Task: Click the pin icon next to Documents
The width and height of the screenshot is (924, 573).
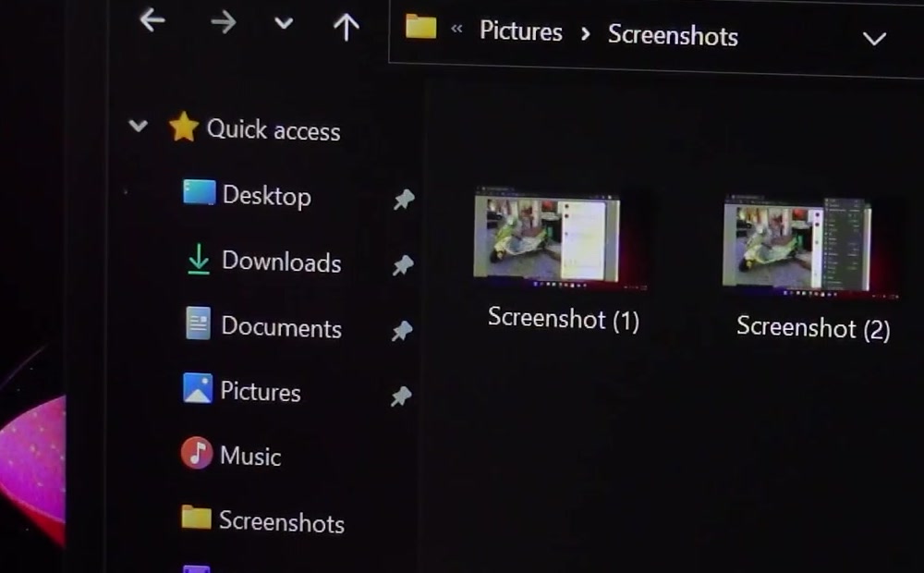Action: (402, 331)
